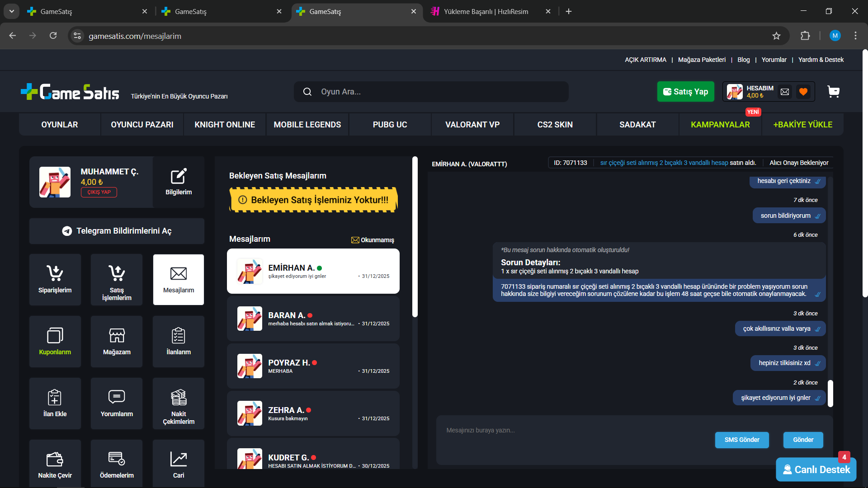View site information icon in address bar
This screenshot has width=868, height=488.
(77, 36)
